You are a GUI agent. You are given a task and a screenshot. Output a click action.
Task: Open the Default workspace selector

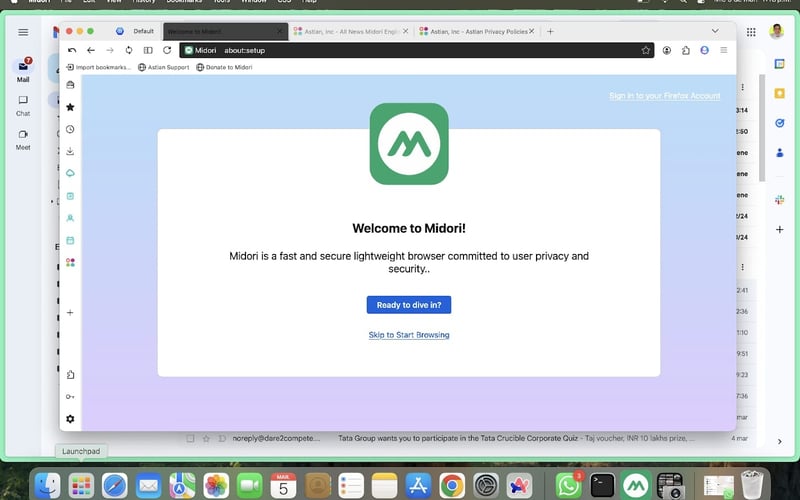[135, 31]
